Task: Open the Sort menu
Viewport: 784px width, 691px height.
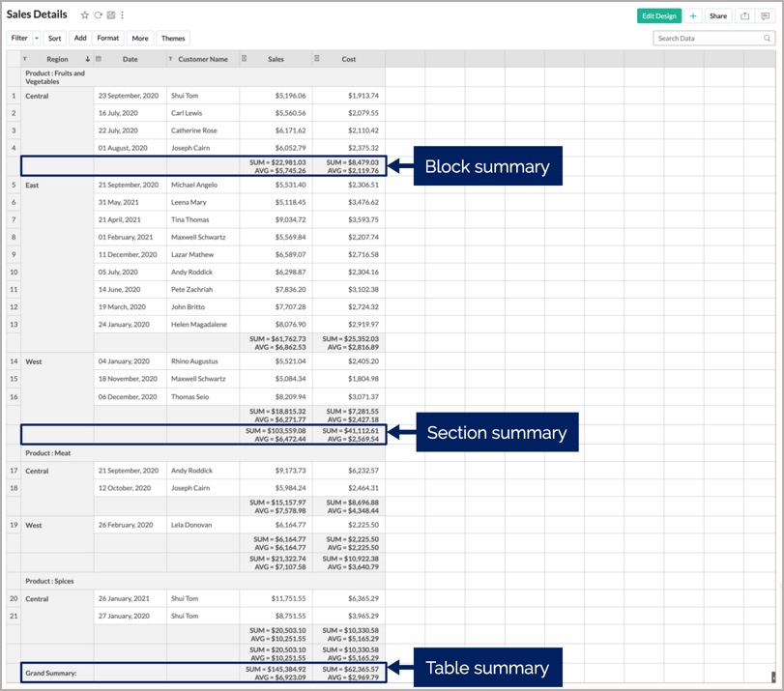Action: click(x=55, y=38)
